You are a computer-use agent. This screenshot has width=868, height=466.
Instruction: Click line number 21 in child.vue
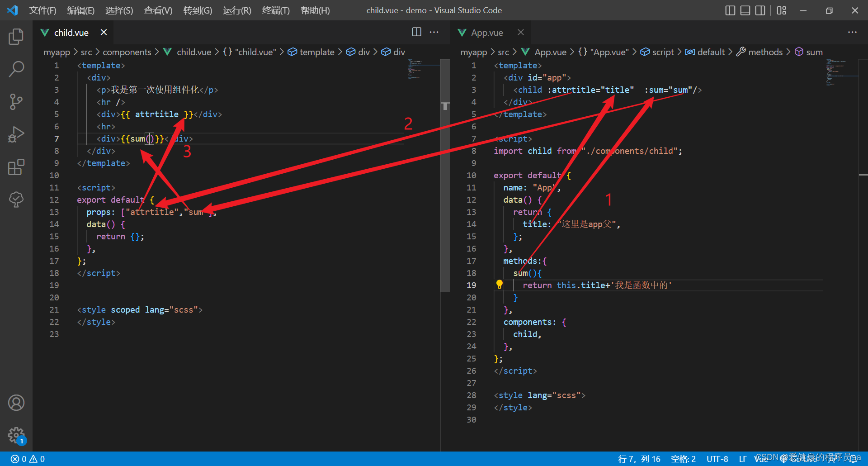pos(54,309)
